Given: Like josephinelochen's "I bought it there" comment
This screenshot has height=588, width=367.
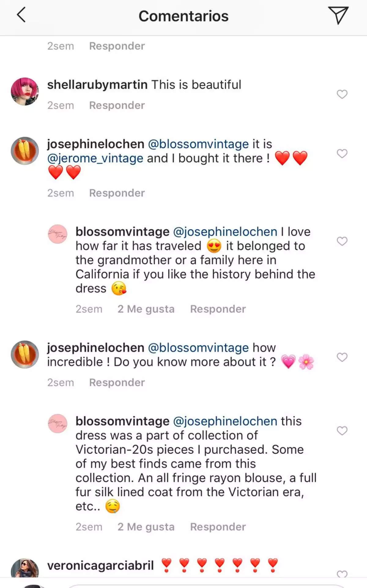Looking at the screenshot, I should (342, 153).
